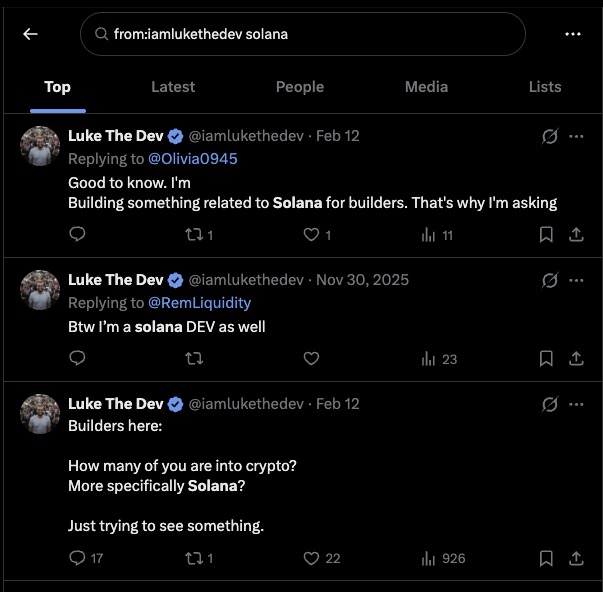The image size is (603, 592).
Task: View replies on 'Builders here' tweet
Action: (x=78, y=558)
